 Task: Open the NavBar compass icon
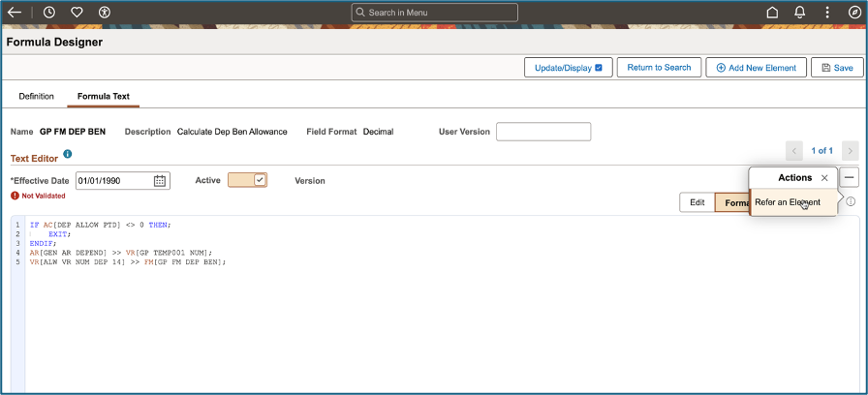pos(854,13)
